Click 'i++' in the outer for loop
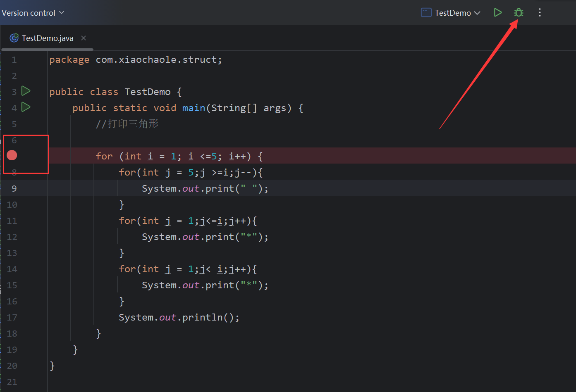Image resolution: width=576 pixels, height=392 pixels. [237, 156]
